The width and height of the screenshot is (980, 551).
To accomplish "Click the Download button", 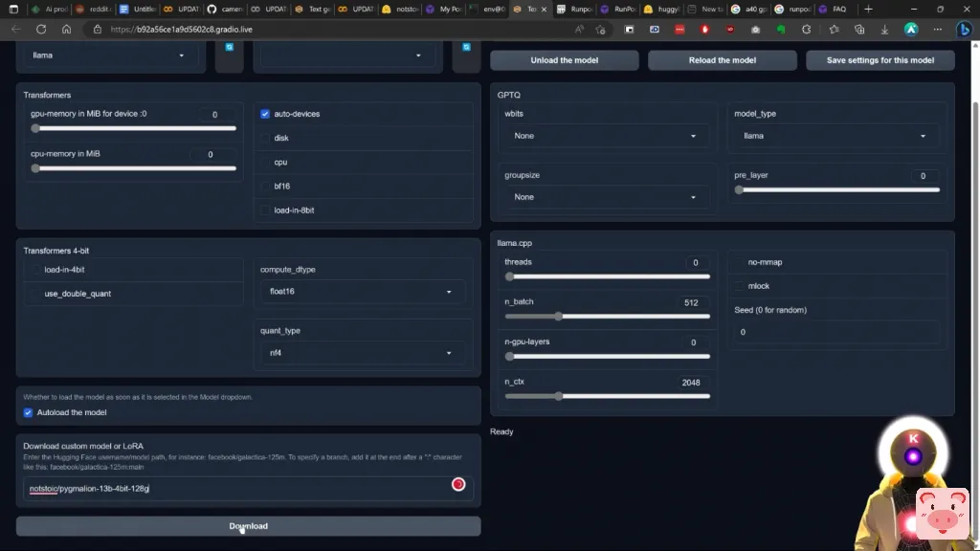I will click(248, 526).
